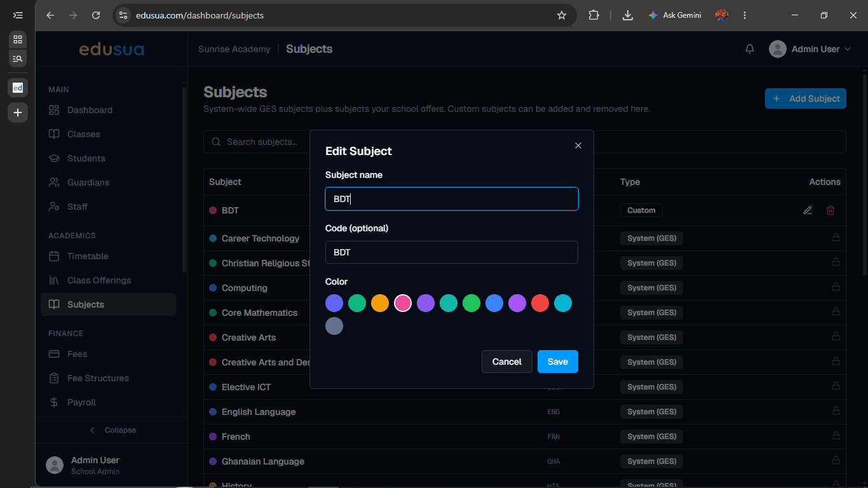This screenshot has height=488, width=868.
Task: Click the lock icon in Core Mathematics row
Action: [836, 312]
